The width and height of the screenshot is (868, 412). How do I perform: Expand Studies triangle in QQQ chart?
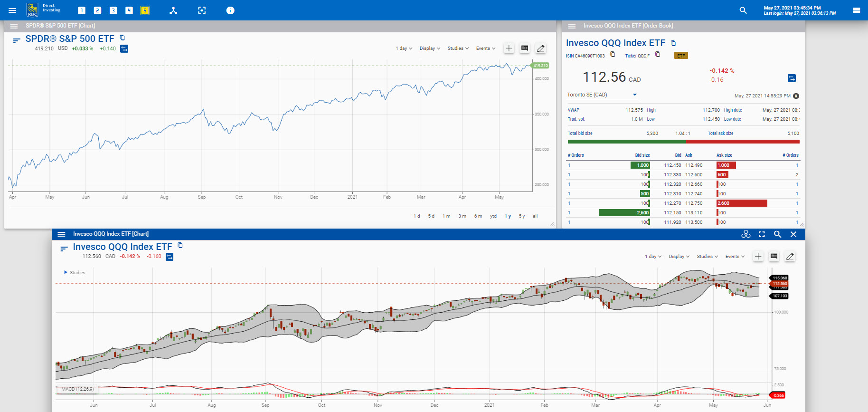tap(66, 272)
